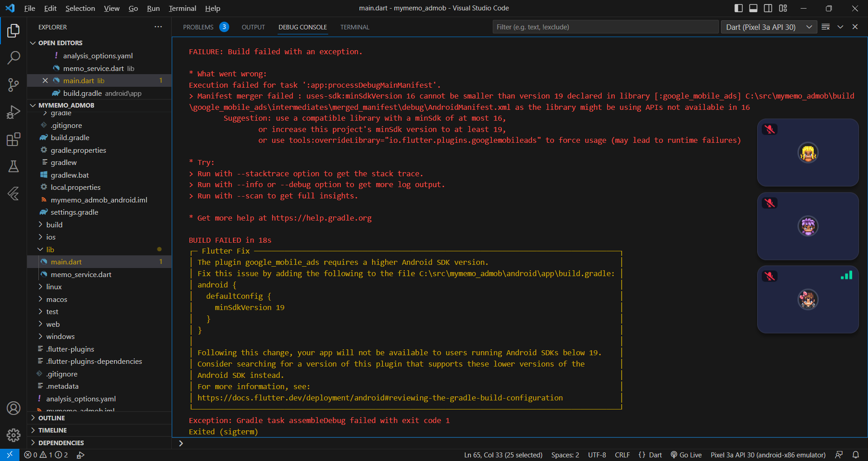Open Run and Debug view
The image size is (868, 461).
14,112
